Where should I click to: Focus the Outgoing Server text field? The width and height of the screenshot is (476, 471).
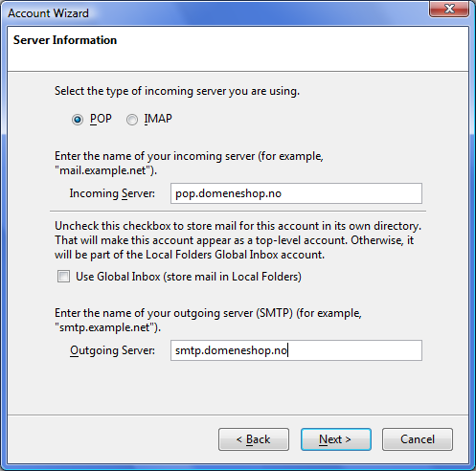pyautogui.click(x=296, y=350)
